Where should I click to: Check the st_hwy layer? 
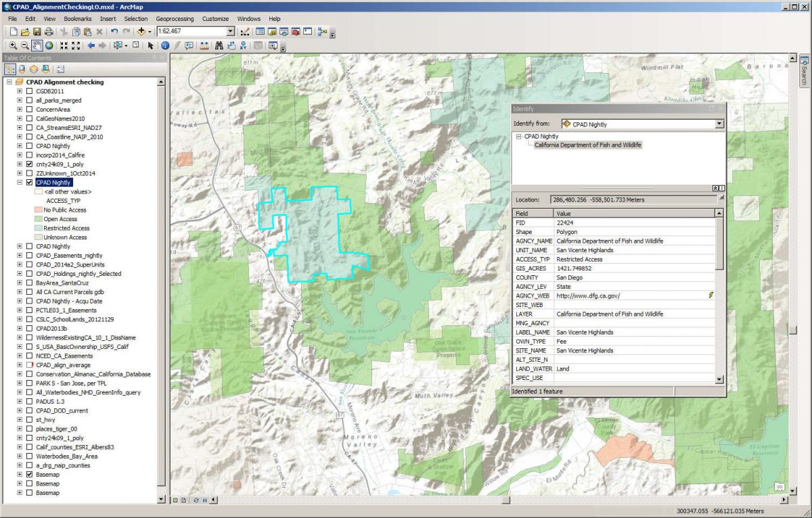[29, 419]
